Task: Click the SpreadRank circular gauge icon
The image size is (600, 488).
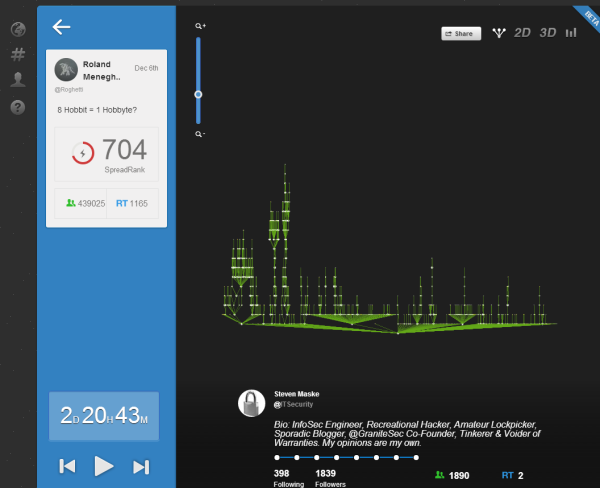Action: click(83, 153)
